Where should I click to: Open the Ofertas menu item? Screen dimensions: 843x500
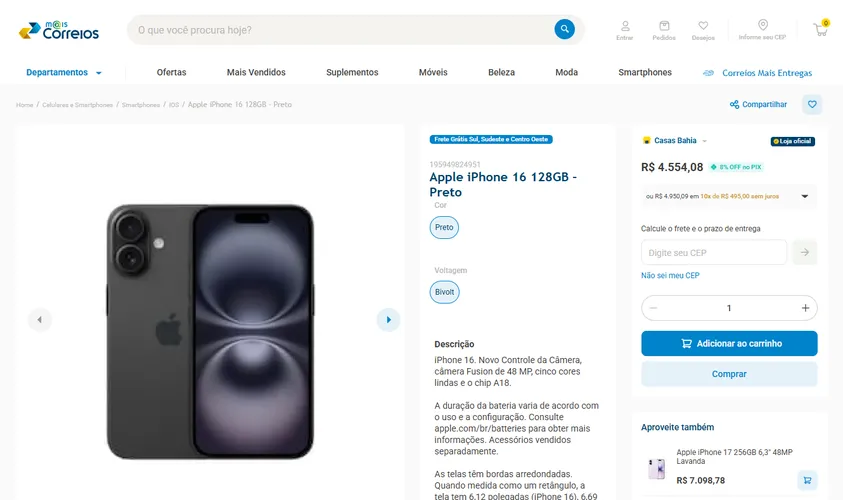click(x=172, y=73)
